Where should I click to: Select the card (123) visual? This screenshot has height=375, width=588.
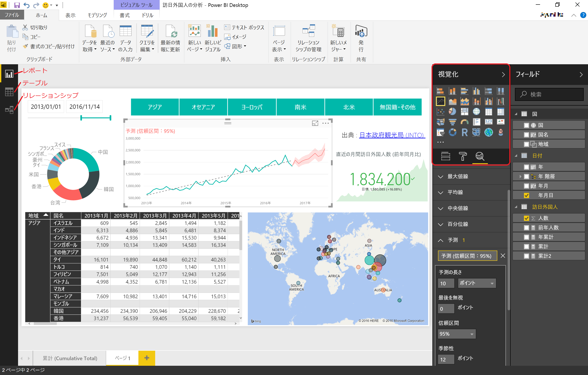point(488,122)
